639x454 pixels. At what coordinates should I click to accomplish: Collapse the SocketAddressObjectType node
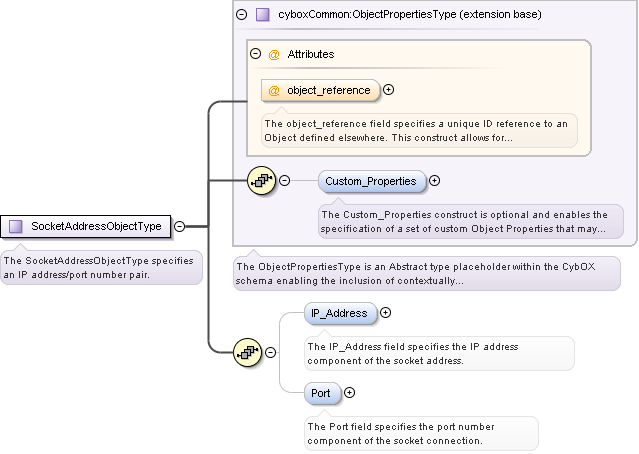click(180, 226)
